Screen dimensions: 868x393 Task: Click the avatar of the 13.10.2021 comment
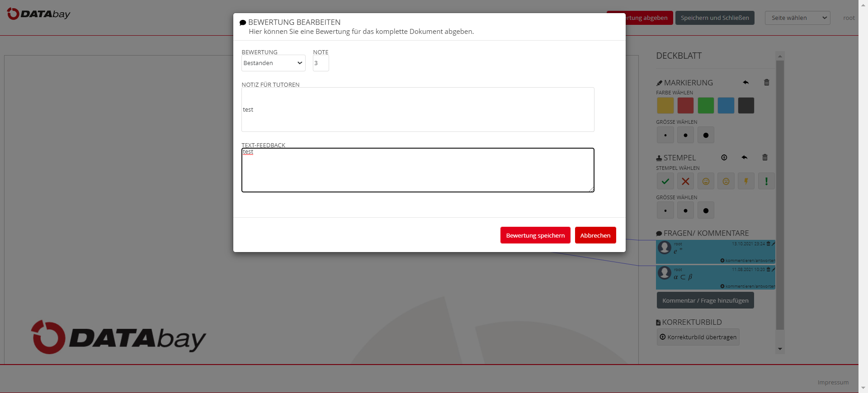point(665,248)
